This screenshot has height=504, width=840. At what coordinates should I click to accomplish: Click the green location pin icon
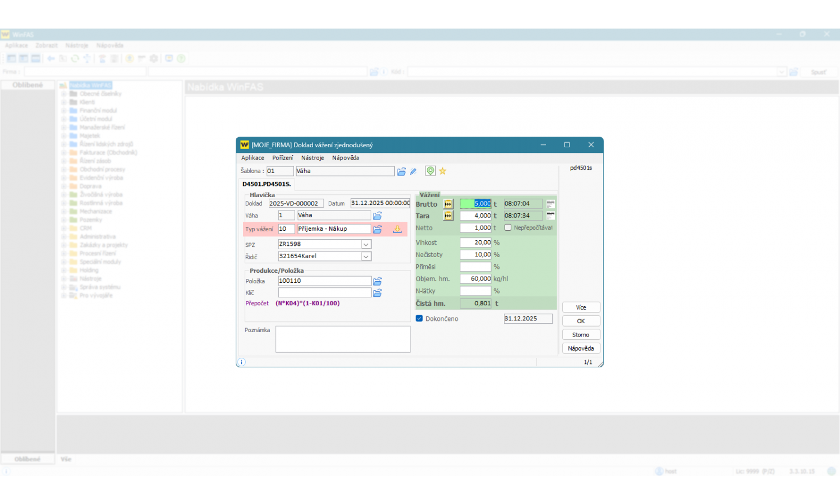(430, 171)
